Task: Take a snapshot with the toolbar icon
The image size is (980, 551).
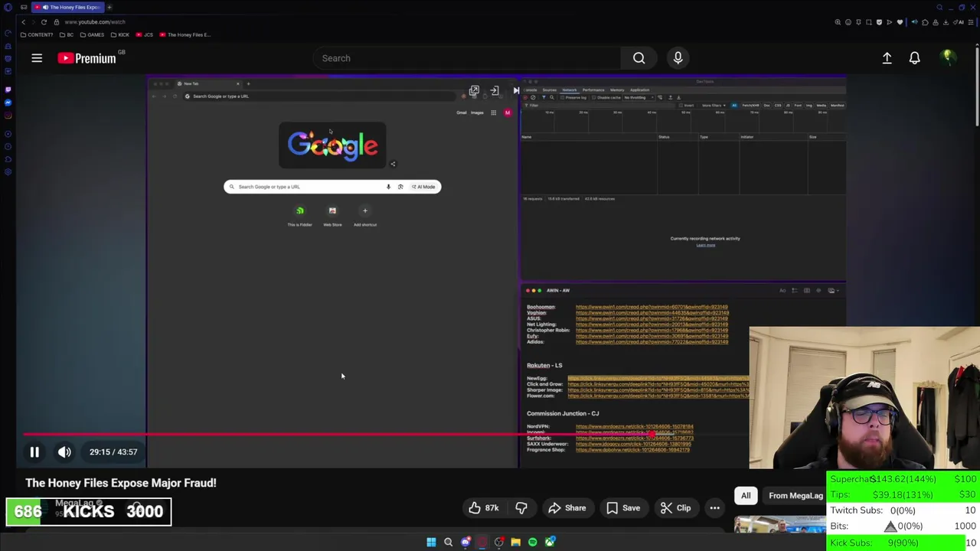Action: click(x=869, y=22)
